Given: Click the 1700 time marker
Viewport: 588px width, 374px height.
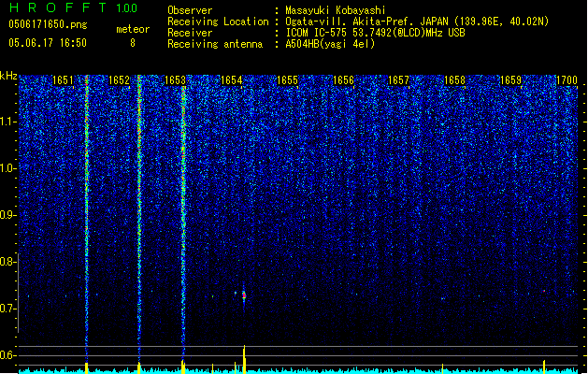Looking at the screenshot, I should [x=566, y=80].
